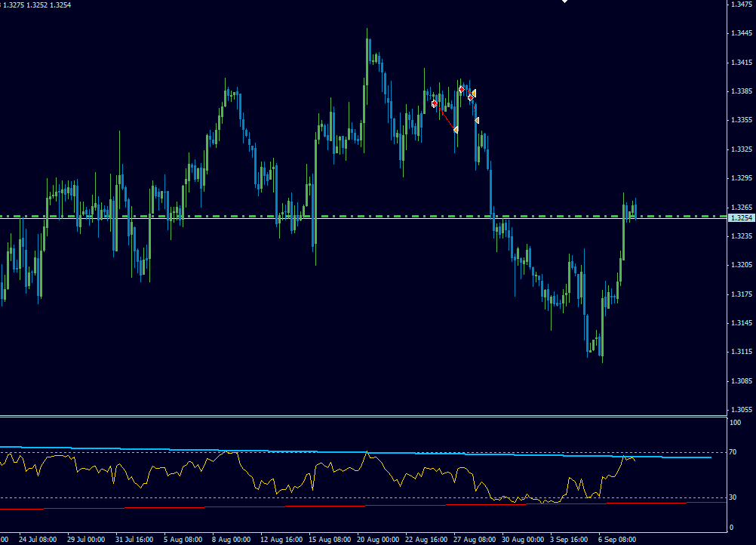
Task: Click indicator scale level 70
Action: (733, 452)
